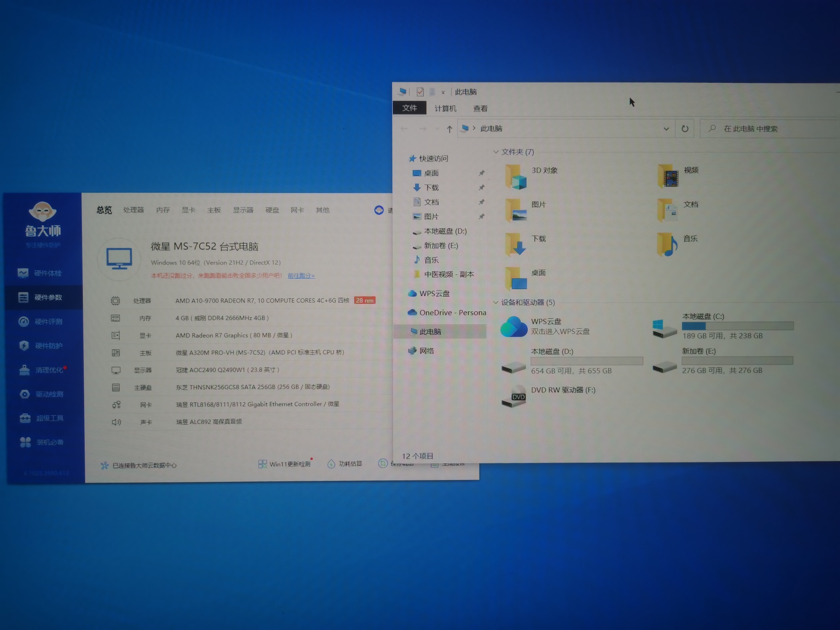Viewport: 840px width, 630px height.
Task: Open the 查看 ribbon tab in Explorer
Action: pos(480,109)
